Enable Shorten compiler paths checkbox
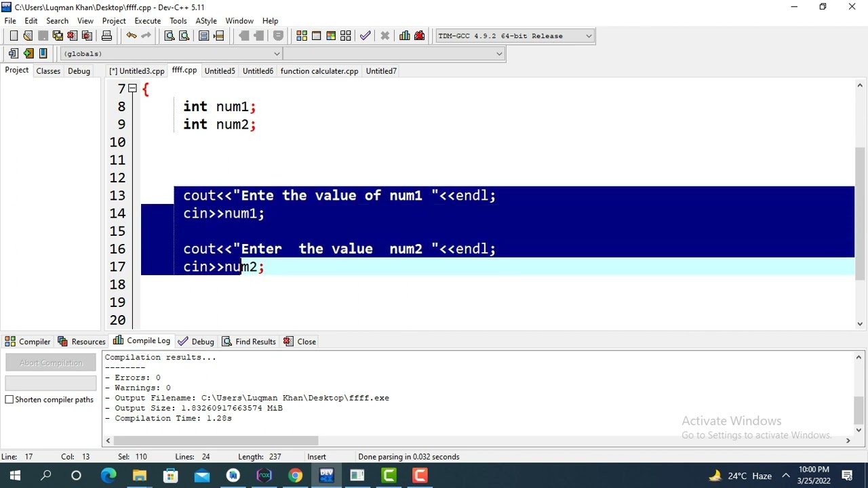The width and height of the screenshot is (868, 488). click(x=9, y=400)
